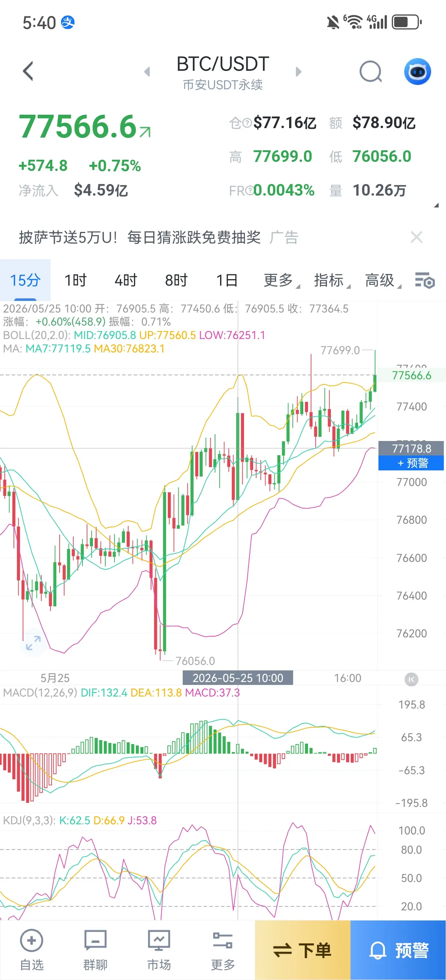Tap the 77699.0 high marker on chart
The width and height of the screenshot is (446, 980).
tap(340, 350)
